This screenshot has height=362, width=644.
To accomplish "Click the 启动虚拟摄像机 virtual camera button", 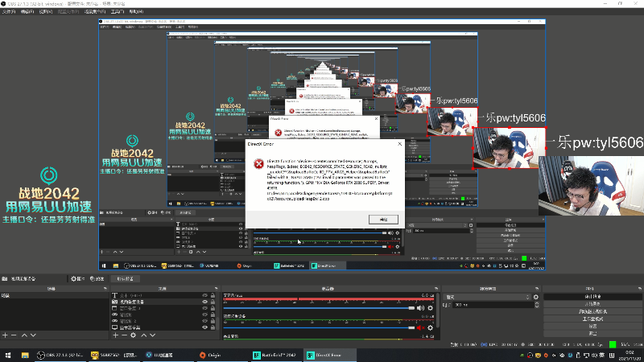I will pos(592,311).
